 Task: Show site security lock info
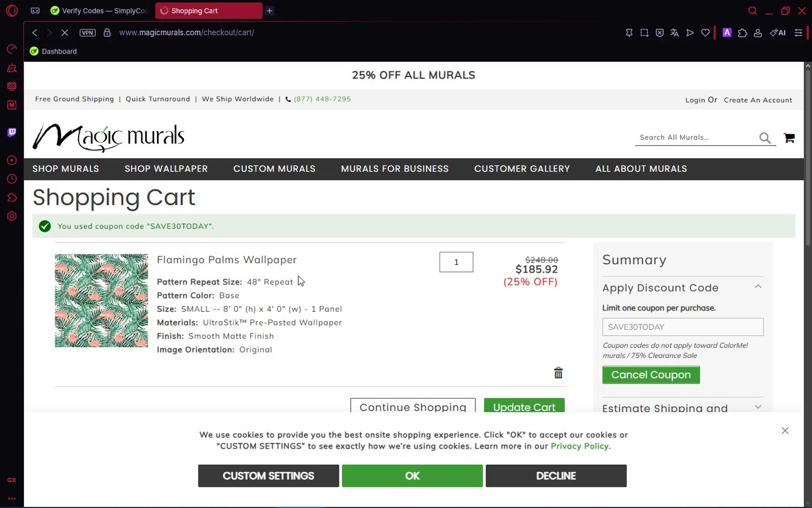pos(107,32)
